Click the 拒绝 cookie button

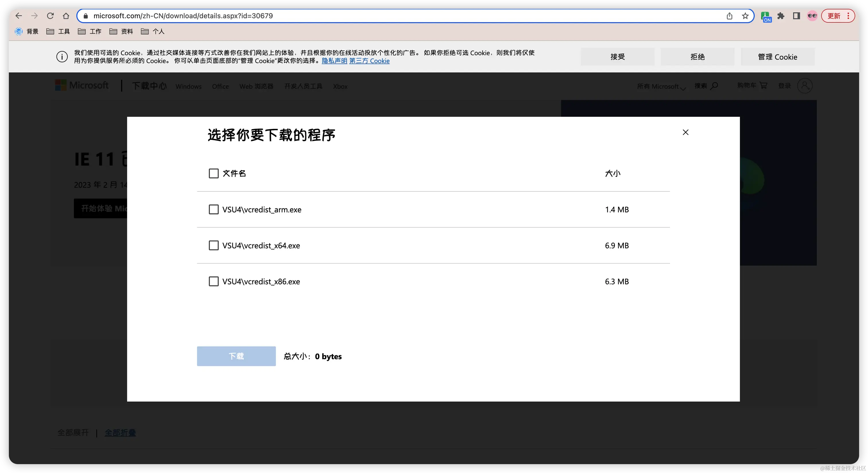(697, 57)
